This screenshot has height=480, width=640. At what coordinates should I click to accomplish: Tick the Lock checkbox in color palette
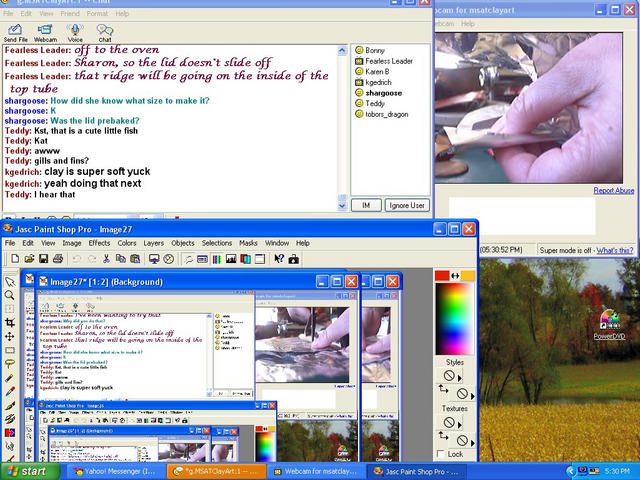(440, 454)
